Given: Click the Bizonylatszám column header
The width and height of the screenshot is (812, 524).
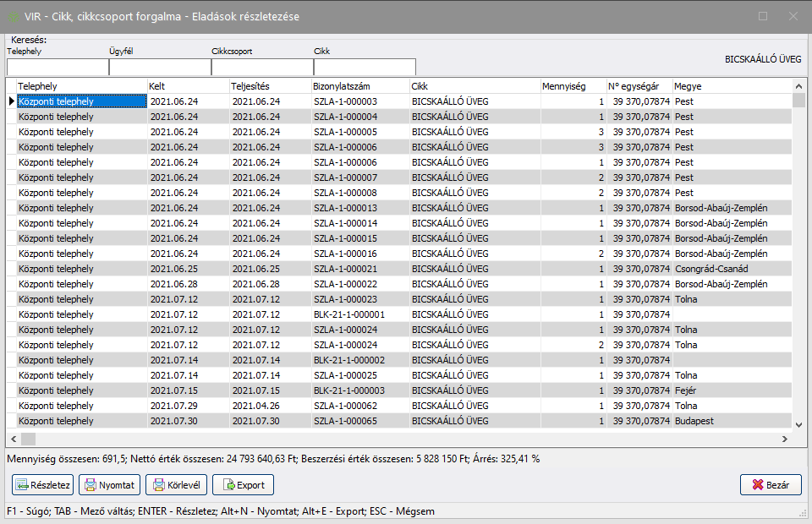Looking at the screenshot, I should point(359,86).
